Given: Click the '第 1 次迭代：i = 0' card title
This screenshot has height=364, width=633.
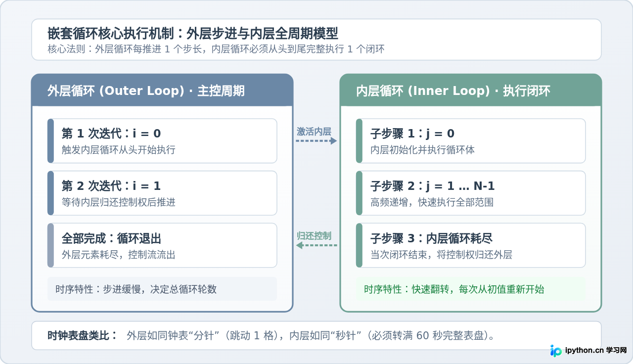Looking at the screenshot, I should pos(111,134).
